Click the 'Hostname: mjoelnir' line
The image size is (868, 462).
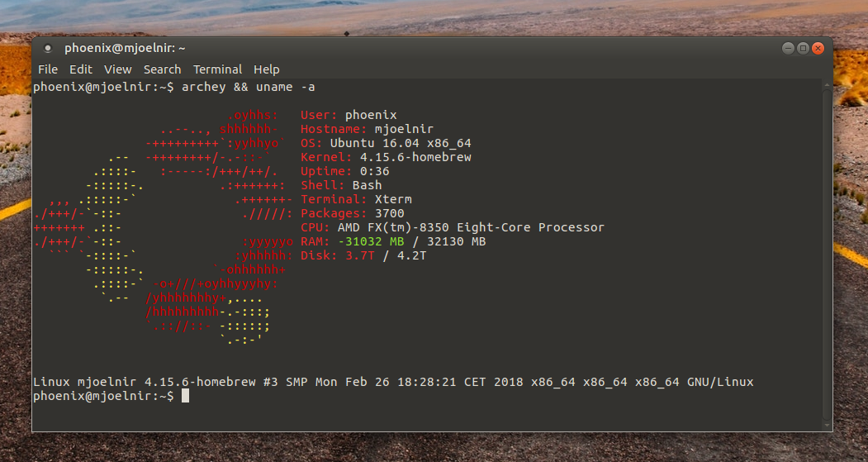tap(367, 129)
